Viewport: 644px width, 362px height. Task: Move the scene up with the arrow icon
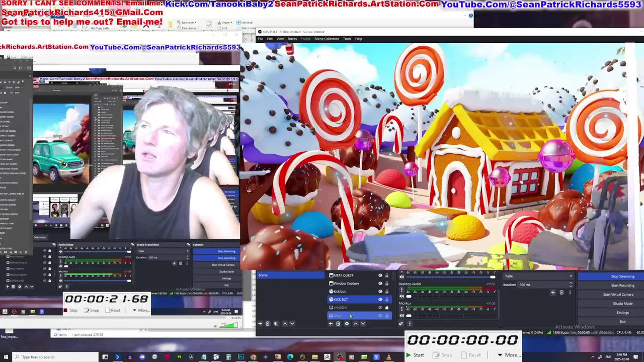point(285,323)
